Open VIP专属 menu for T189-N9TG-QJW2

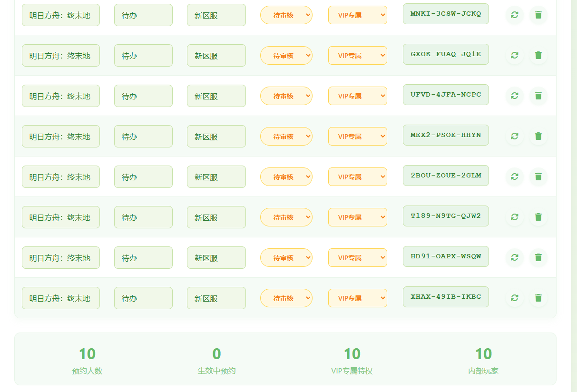tap(358, 217)
